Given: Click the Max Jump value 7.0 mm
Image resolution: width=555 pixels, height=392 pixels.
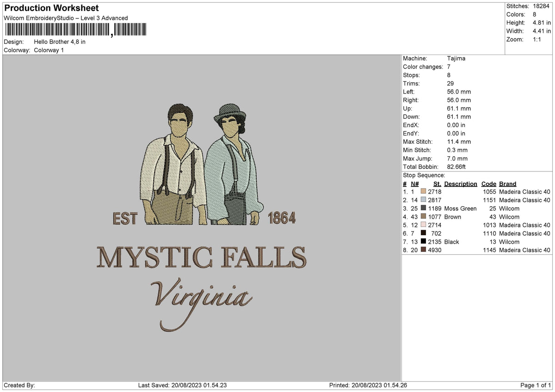Looking at the screenshot, I should point(457,158).
